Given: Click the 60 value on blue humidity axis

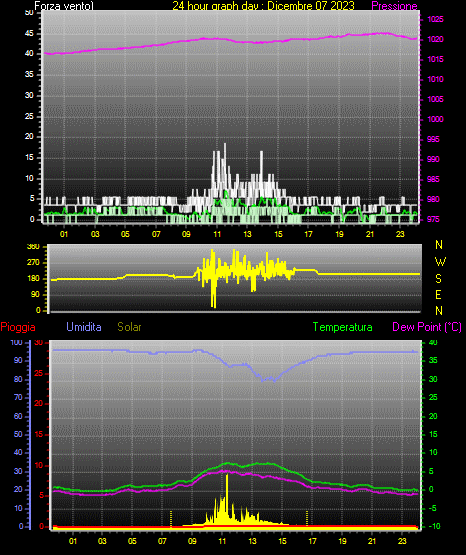Looking at the screenshot, I should tap(18, 416).
